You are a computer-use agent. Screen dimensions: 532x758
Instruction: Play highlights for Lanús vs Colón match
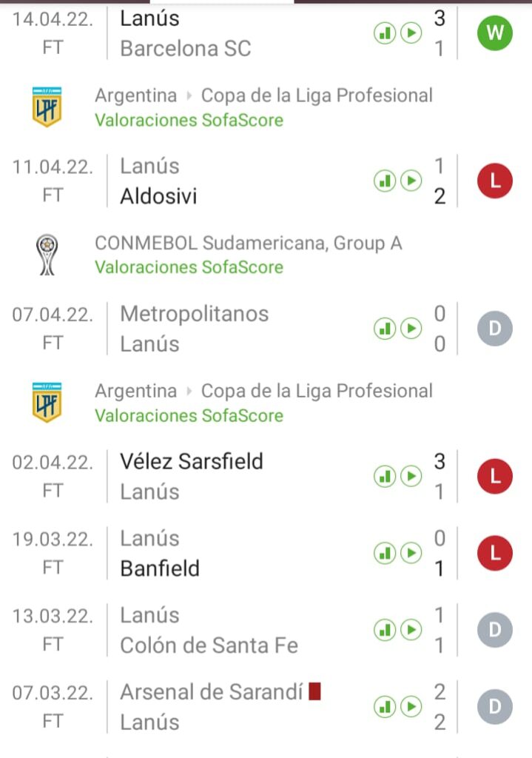click(x=411, y=630)
